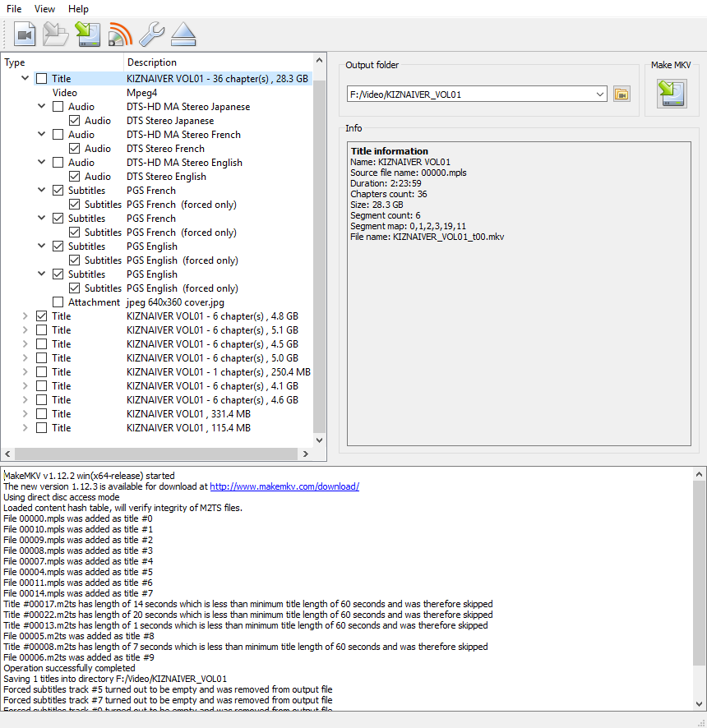Click the makemkv.com download link
This screenshot has height=728, width=707.
click(x=284, y=486)
